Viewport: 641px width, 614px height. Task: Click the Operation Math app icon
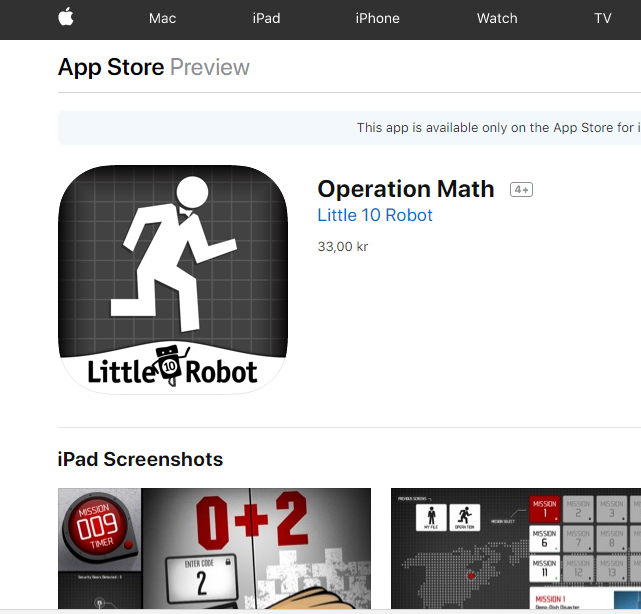[173, 280]
